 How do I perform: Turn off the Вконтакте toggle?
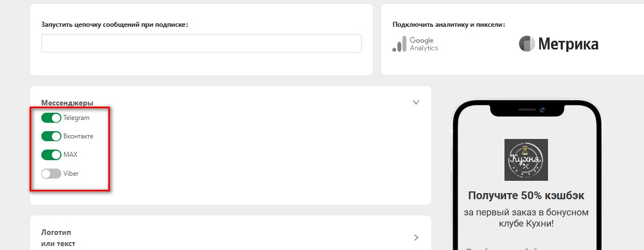[51, 136]
